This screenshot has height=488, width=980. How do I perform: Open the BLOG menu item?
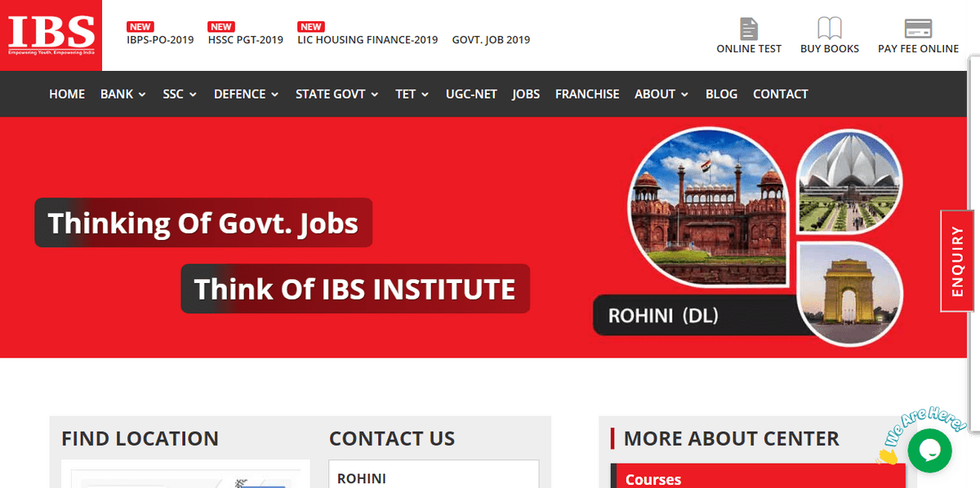pyautogui.click(x=721, y=94)
